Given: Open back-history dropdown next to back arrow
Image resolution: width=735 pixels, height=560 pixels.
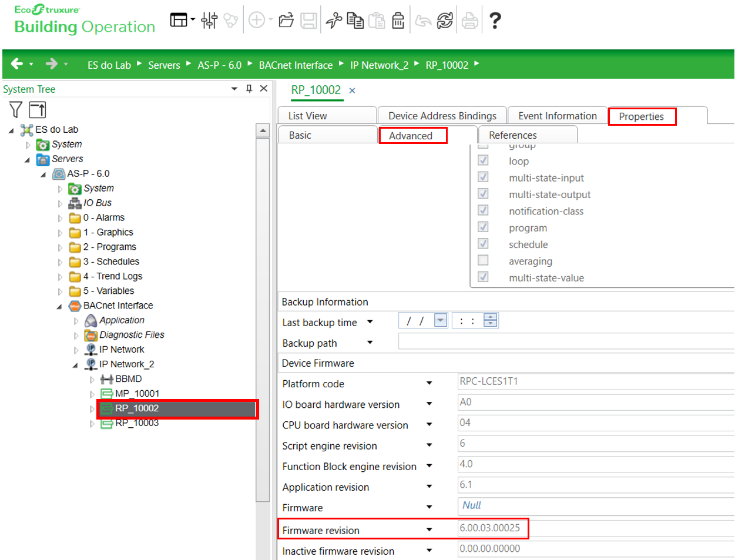Looking at the screenshot, I should (31, 64).
